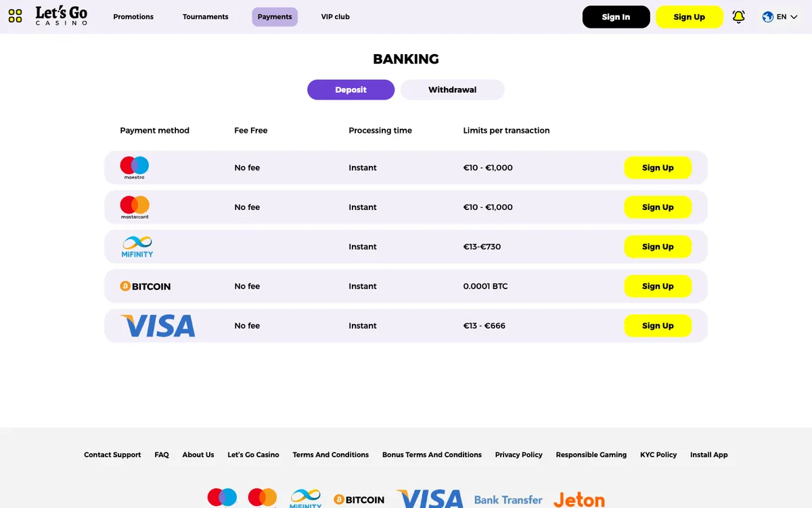Viewport: 812px width, 508px height.
Task: Switch to the Deposit tab
Action: (x=351, y=89)
